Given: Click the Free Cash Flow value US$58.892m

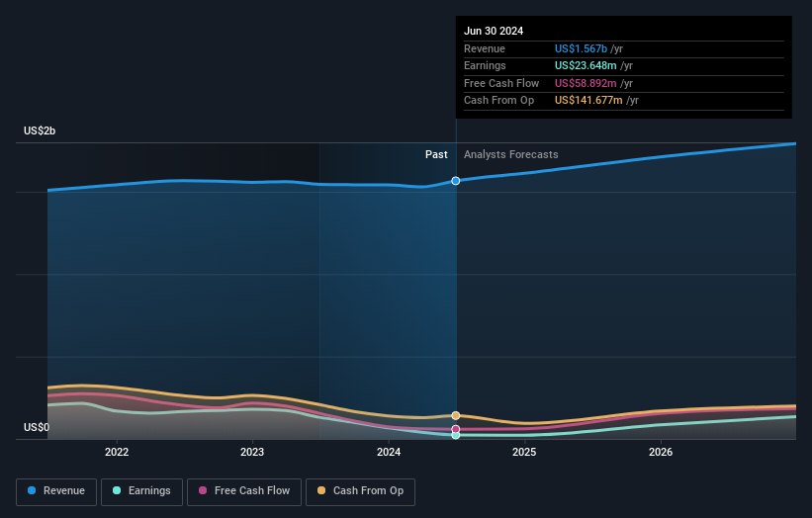Looking at the screenshot, I should 586,83.
